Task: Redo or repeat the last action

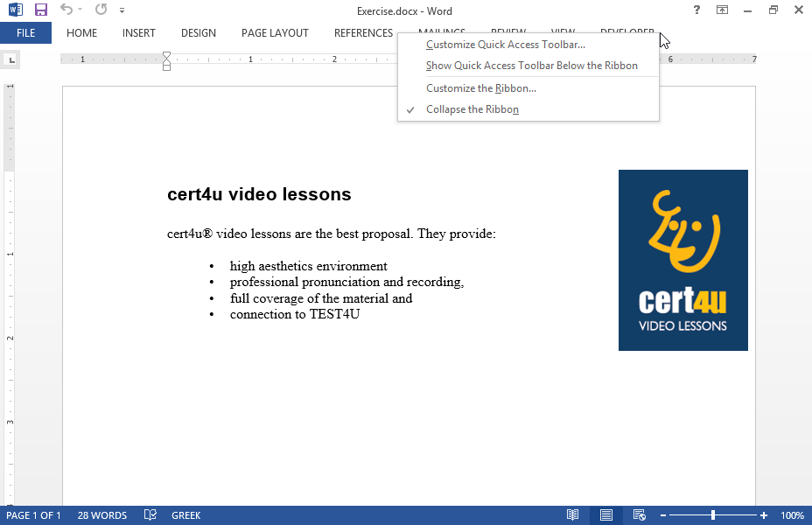Action: [101, 10]
